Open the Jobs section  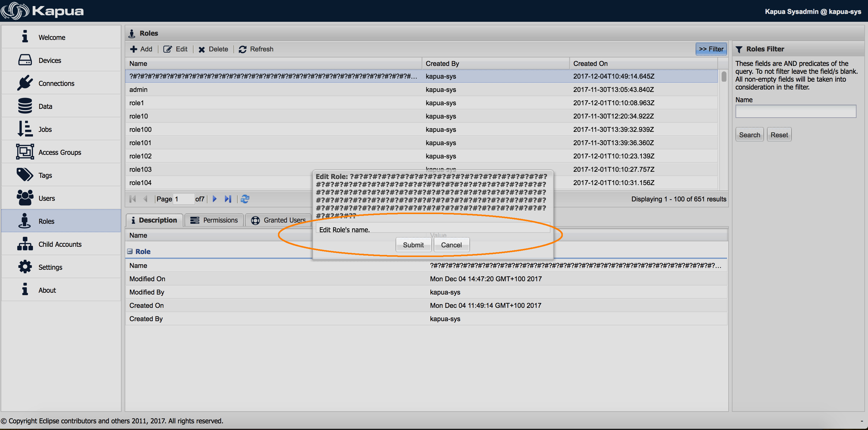pyautogui.click(x=45, y=129)
